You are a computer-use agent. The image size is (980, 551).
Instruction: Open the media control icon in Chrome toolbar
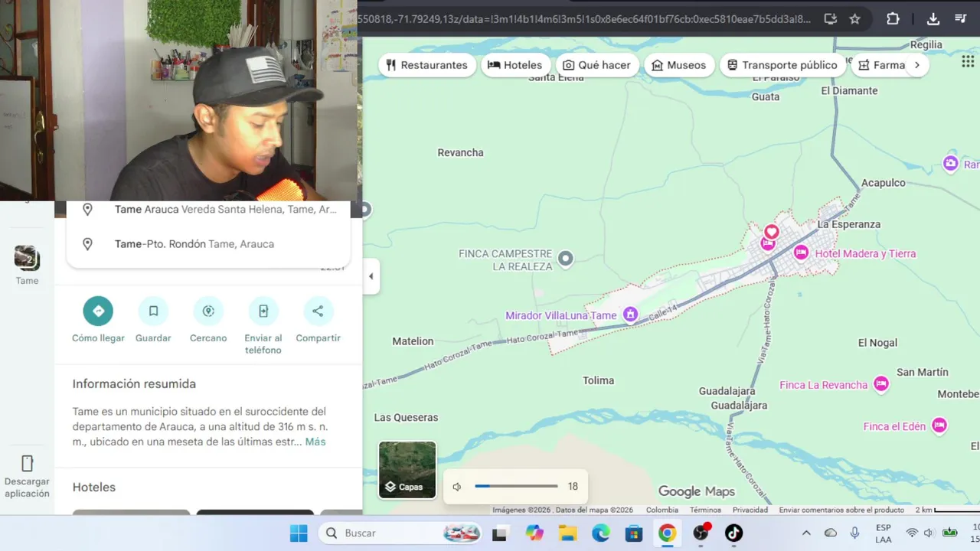pos(961,19)
